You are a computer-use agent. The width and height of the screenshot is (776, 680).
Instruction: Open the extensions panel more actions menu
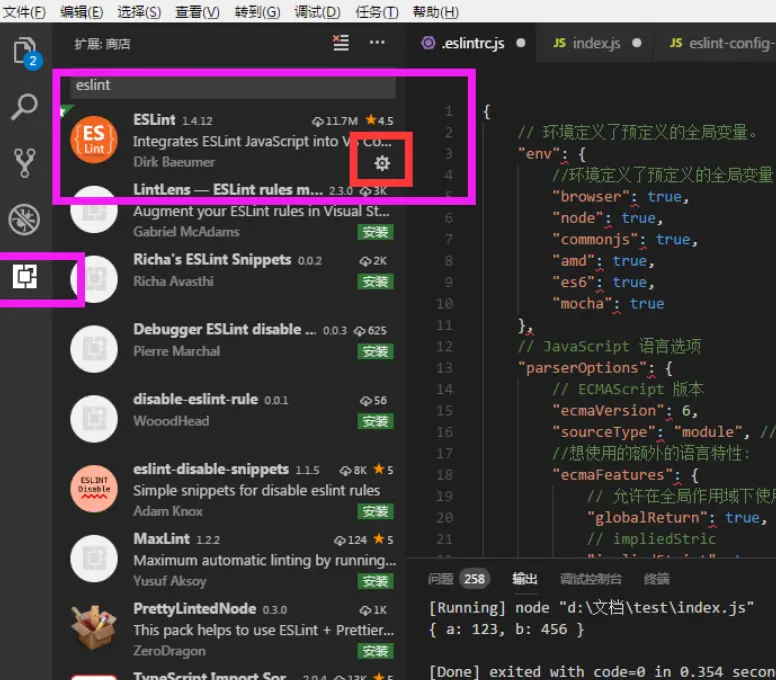[x=377, y=43]
